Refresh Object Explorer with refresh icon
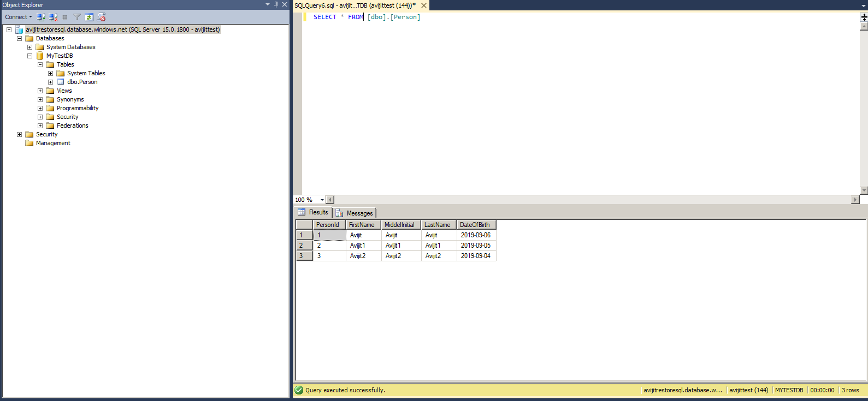 (88, 17)
